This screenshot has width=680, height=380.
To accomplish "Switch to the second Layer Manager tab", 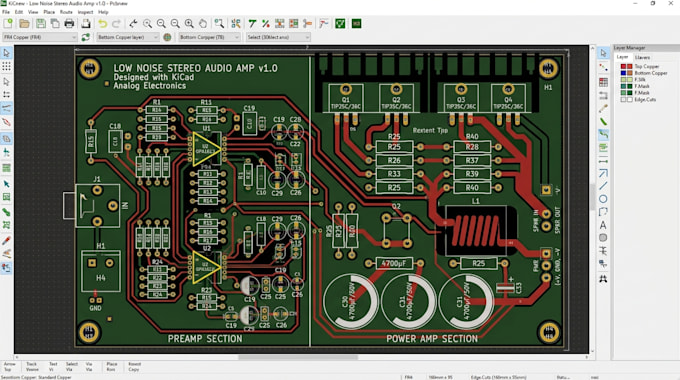I will (642, 57).
